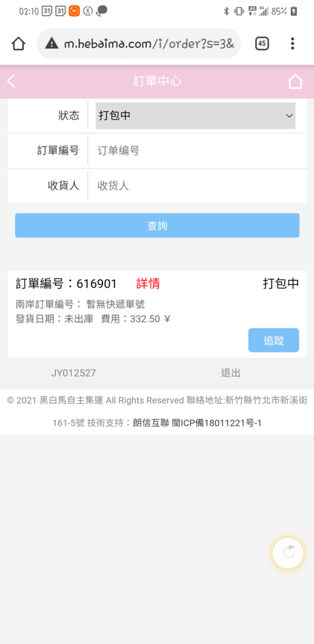314x644 pixels.
Task: Click the chevron arrow of status dropdown
Action: (289, 116)
